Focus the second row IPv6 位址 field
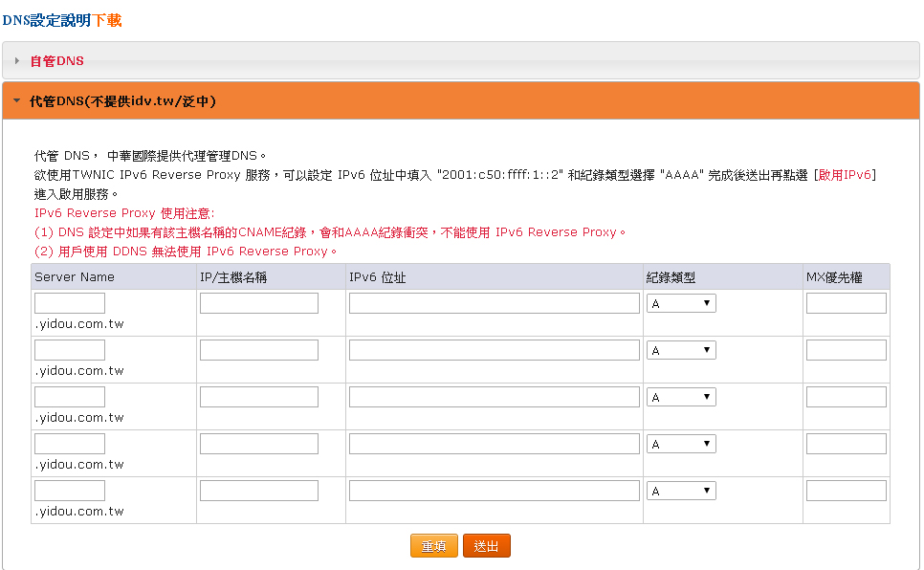Image resolution: width=924 pixels, height=570 pixels. (494, 350)
